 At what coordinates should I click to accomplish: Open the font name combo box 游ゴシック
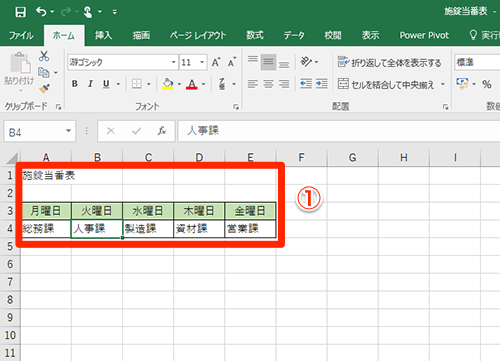[x=122, y=62]
